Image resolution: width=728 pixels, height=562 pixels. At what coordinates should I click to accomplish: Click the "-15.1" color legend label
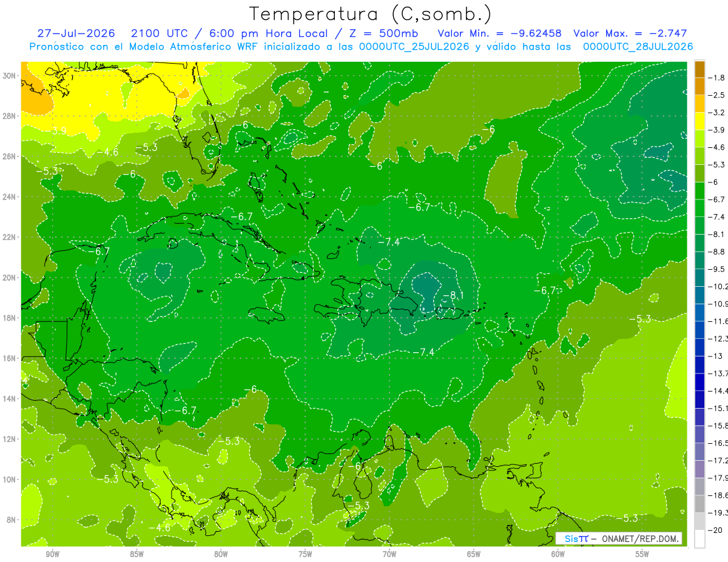tap(718, 409)
